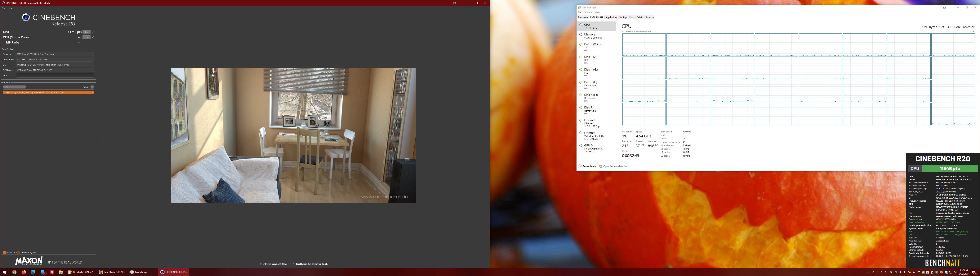Open the Windows Start menu
This screenshot has width=980, height=276.
5,272
